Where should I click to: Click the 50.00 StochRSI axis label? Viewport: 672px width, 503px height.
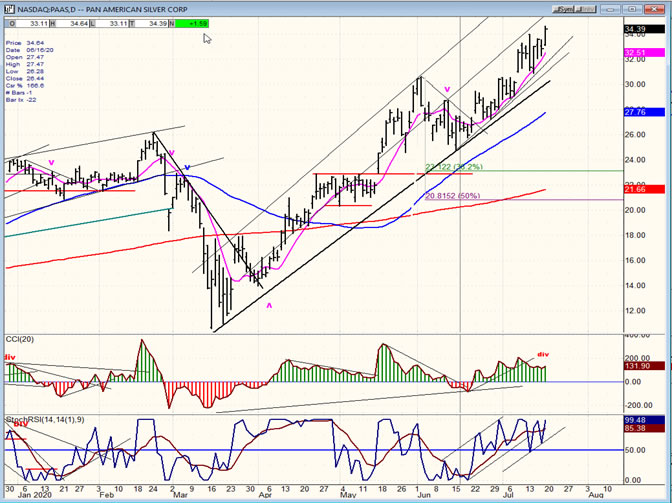(x=635, y=450)
